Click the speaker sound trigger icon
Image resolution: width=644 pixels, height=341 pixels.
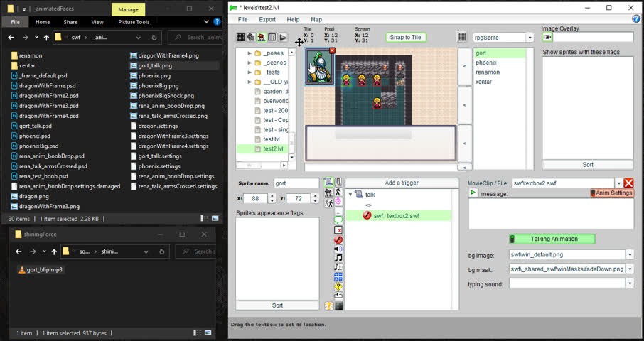coord(338,249)
